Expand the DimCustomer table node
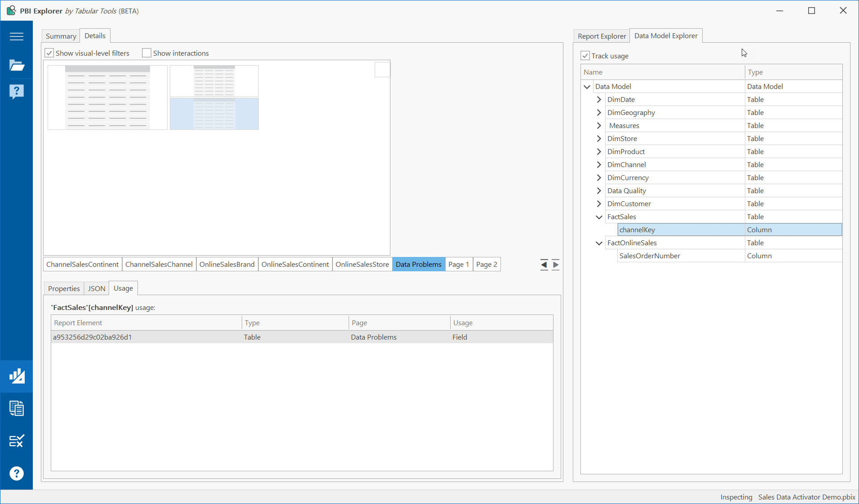Image resolution: width=859 pixels, height=504 pixels. (x=599, y=203)
